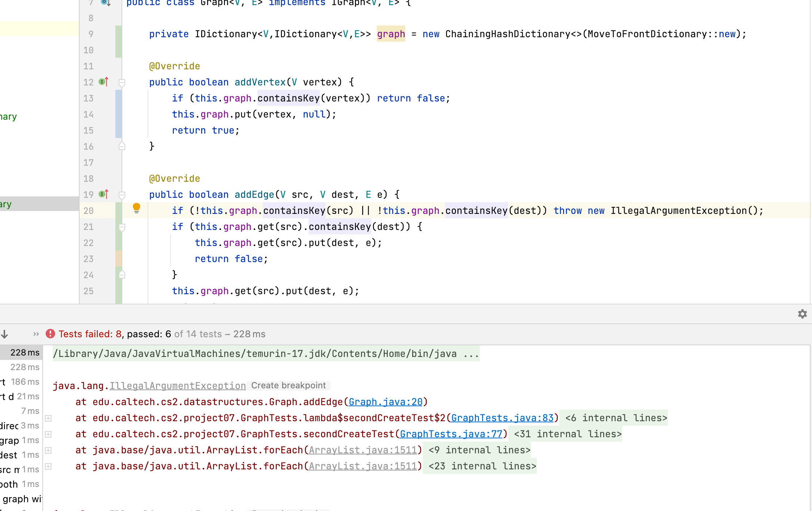Click the down arrow in test toolbar
The width and height of the screenshot is (812, 511).
(5, 334)
